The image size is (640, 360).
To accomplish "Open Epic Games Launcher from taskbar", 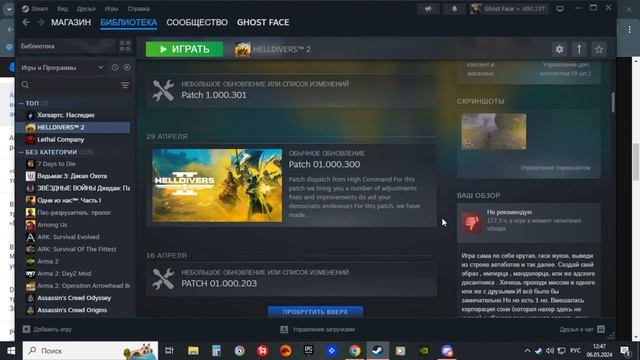I will 308,351.
